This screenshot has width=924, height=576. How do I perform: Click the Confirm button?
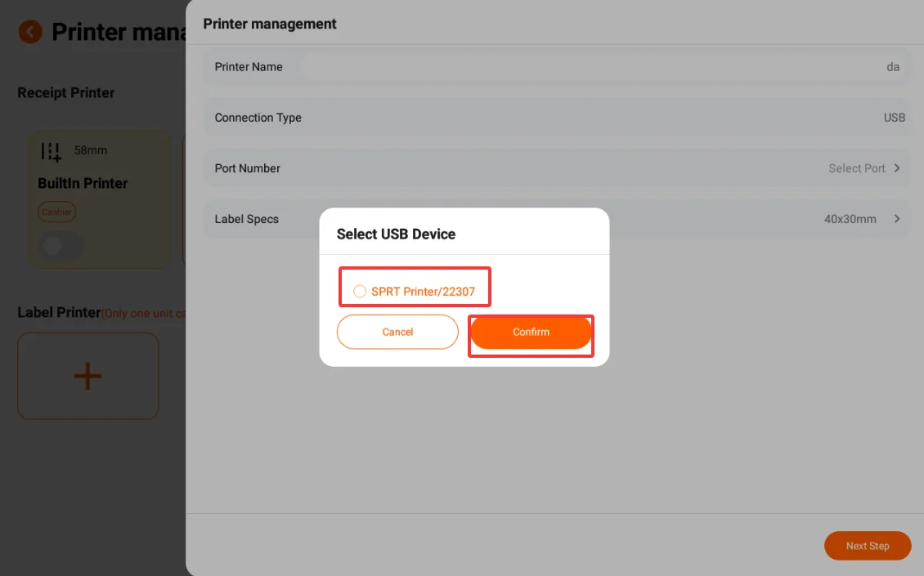[x=531, y=333]
